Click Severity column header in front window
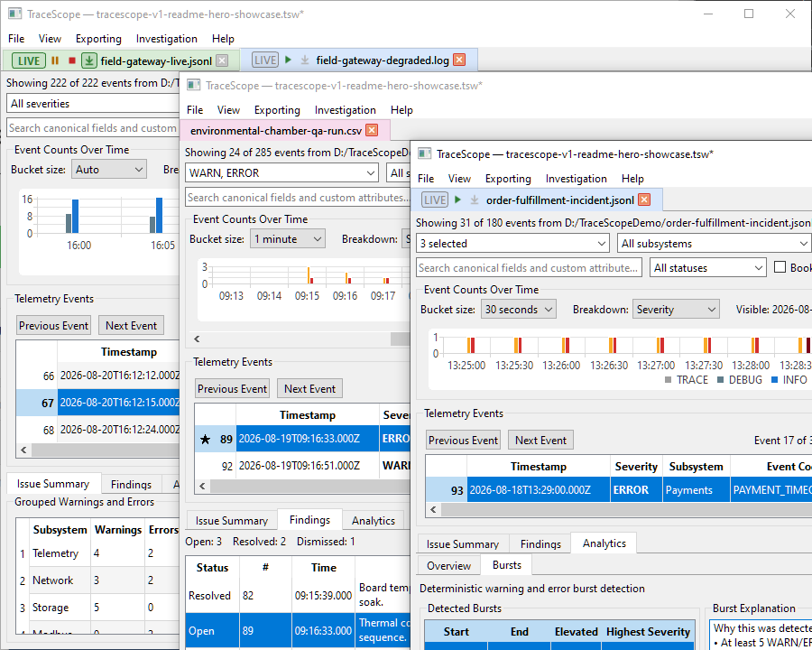Screen dimensions: 812x650 point(636,467)
